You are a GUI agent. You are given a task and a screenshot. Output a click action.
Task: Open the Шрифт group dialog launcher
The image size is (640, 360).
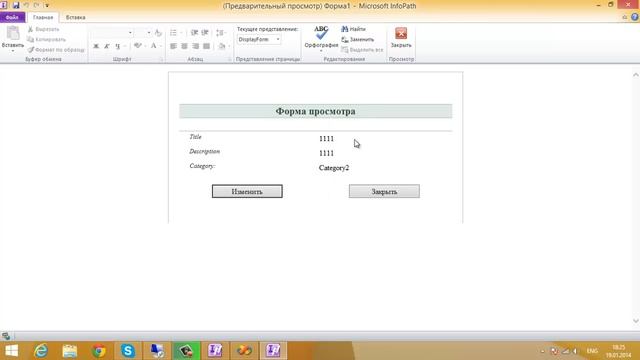161,60
